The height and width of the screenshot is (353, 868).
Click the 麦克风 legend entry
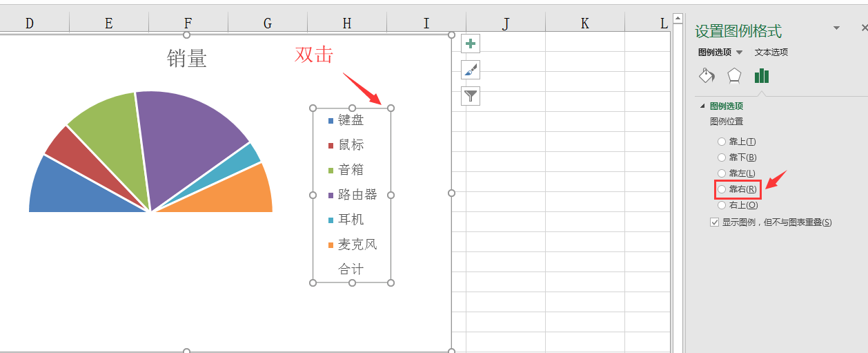tap(353, 245)
